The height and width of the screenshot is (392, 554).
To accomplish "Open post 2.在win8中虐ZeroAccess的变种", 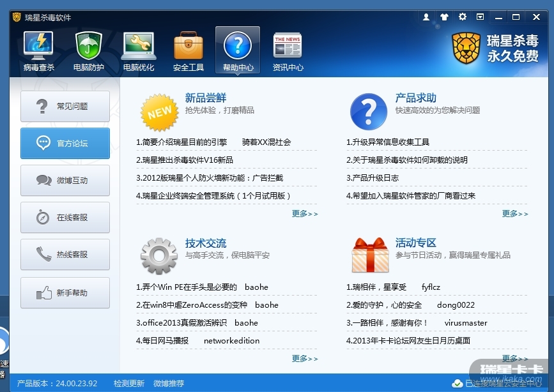I will 192,305.
